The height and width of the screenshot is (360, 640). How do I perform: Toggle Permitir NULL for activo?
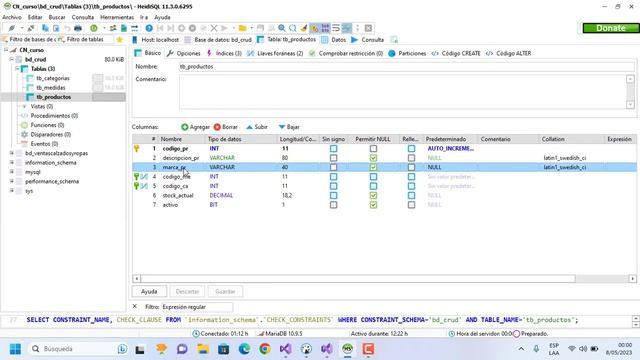coord(373,205)
